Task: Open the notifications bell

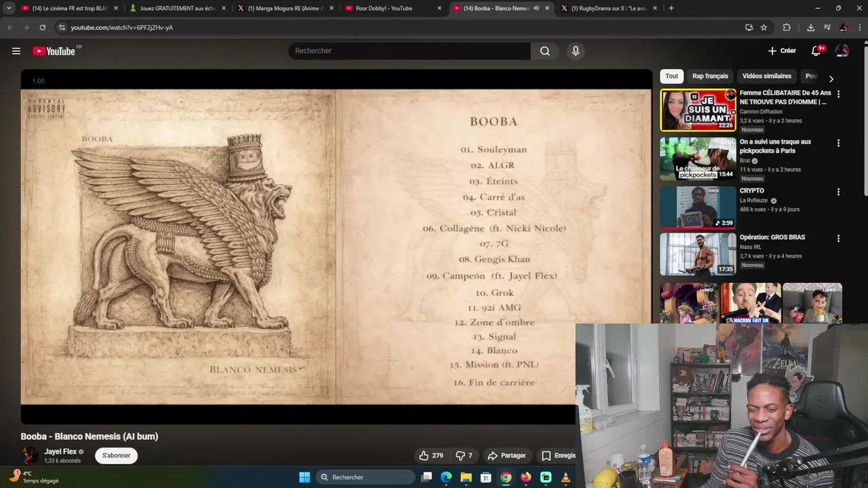Action: coord(816,51)
